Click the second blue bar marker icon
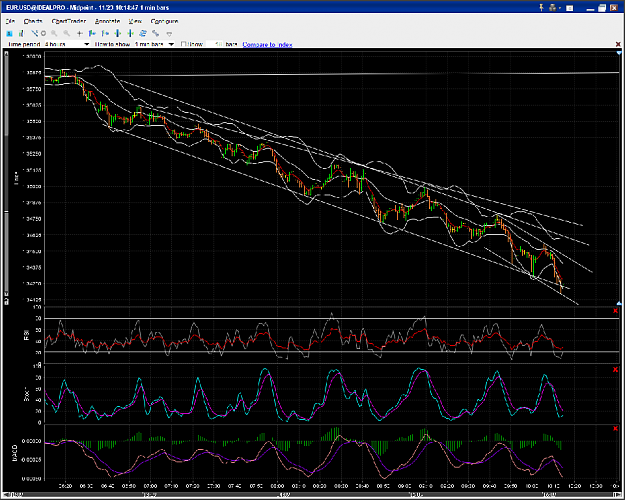The height and width of the screenshot is (500, 625). tap(105, 33)
